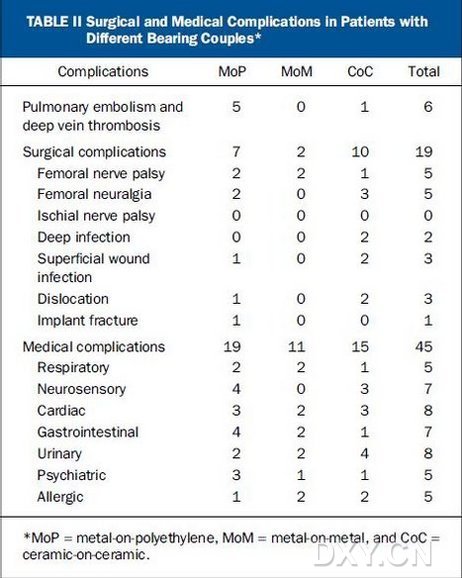Click the DXY.CN watermark

[x=373, y=554]
